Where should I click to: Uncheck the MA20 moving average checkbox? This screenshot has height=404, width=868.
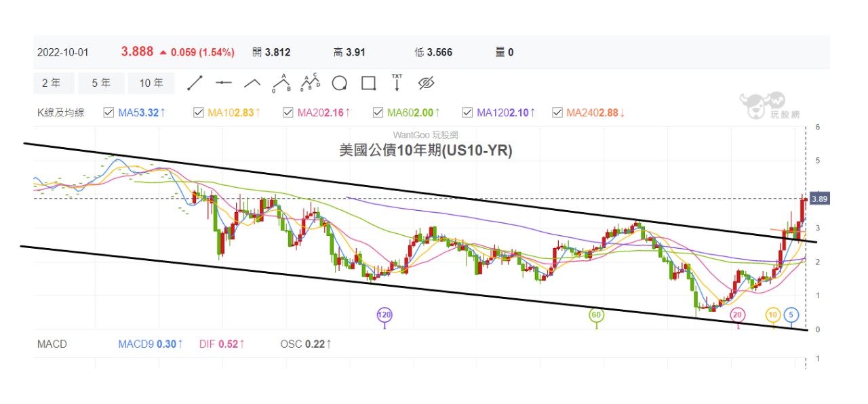(x=288, y=113)
